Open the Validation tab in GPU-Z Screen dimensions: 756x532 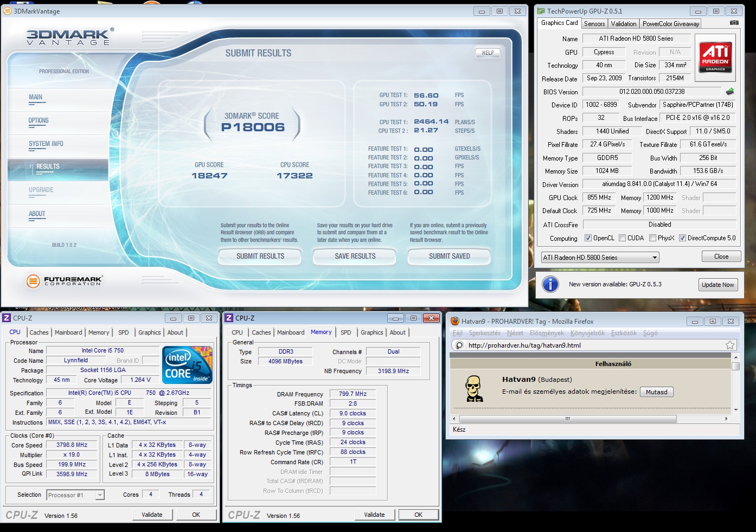pos(624,24)
